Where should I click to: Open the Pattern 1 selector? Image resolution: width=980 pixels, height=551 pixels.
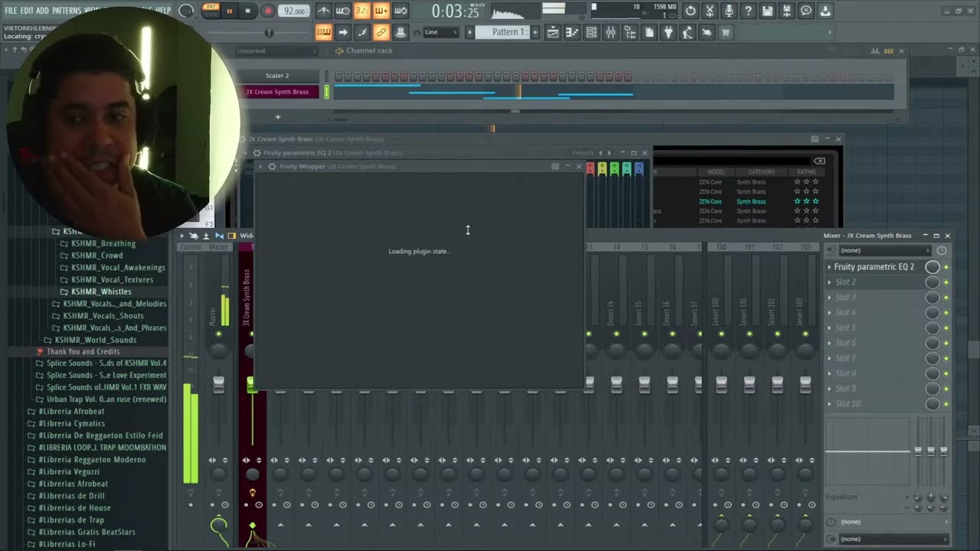[501, 32]
